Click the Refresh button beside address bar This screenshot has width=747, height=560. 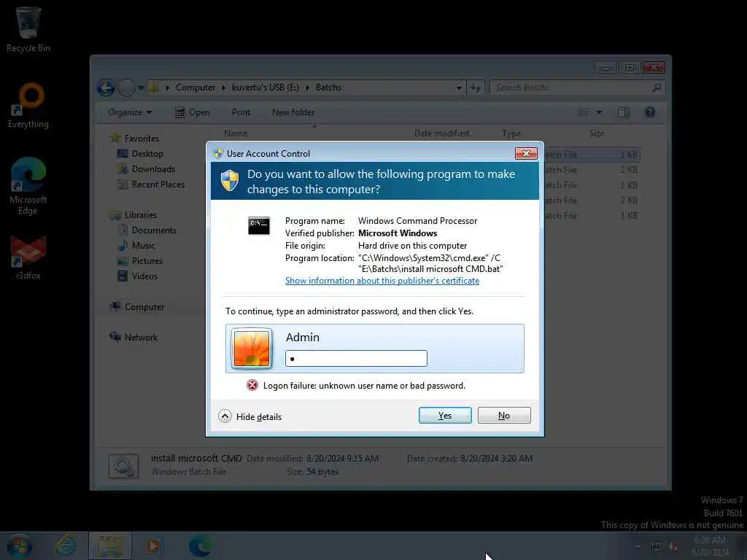click(476, 87)
